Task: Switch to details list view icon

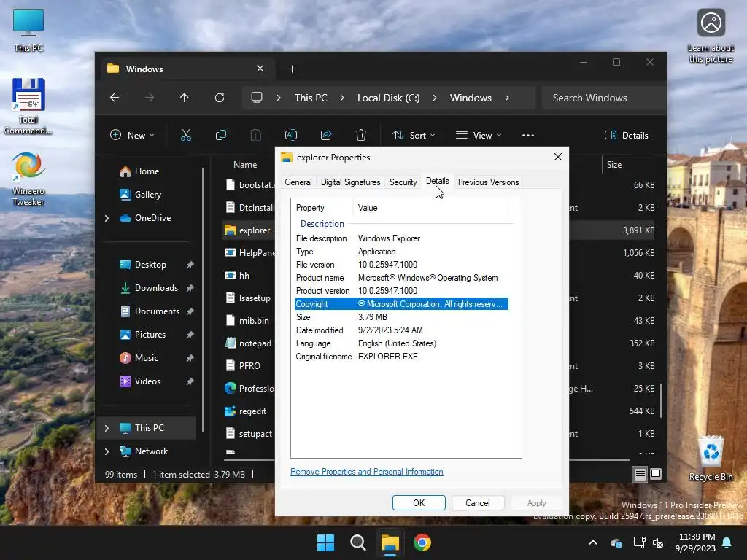Action: [x=640, y=474]
